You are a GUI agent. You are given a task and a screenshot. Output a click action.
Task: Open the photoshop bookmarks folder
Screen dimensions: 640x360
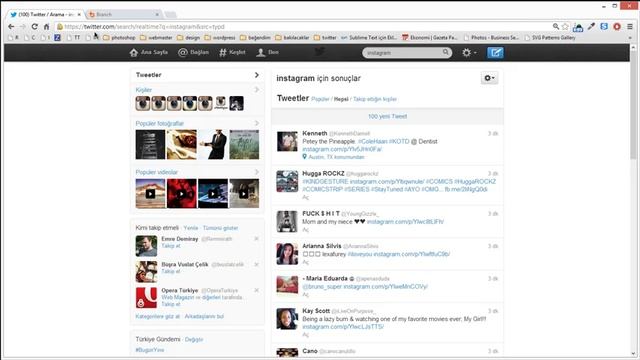pyautogui.click(x=119, y=38)
